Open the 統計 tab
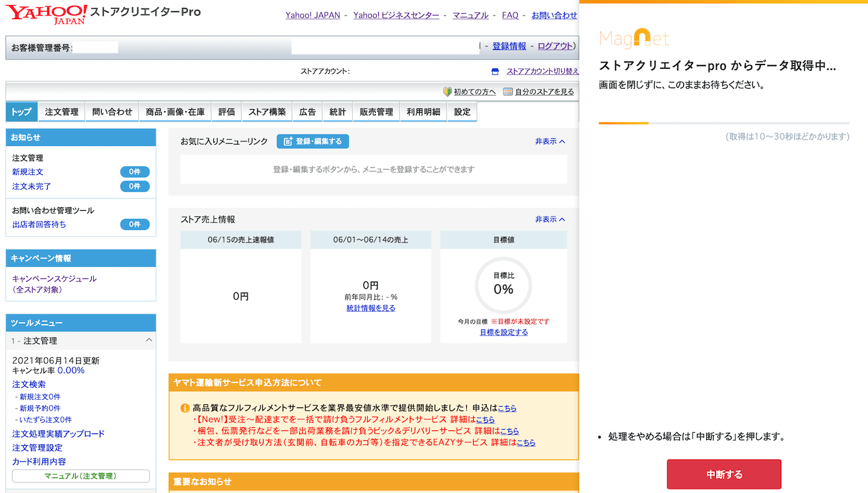This screenshot has height=493, width=868. [x=338, y=112]
